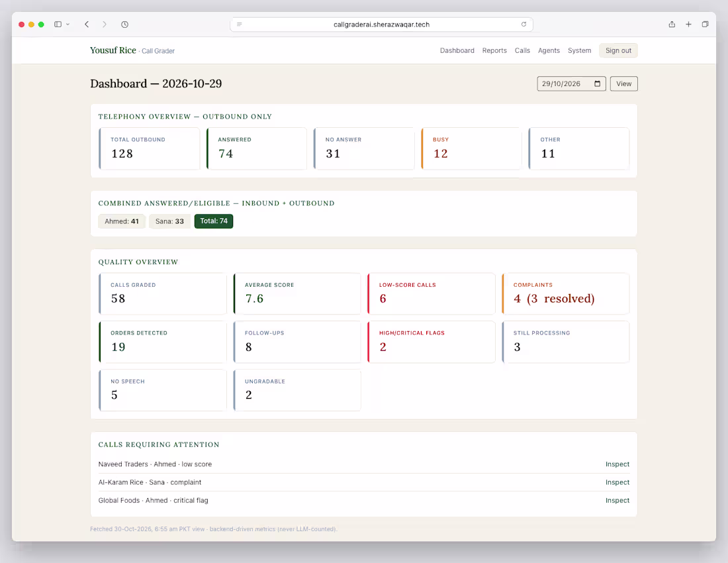The width and height of the screenshot is (728, 563).
Task: Click the Al-Karam Rice · Sana row text
Action: click(x=150, y=482)
